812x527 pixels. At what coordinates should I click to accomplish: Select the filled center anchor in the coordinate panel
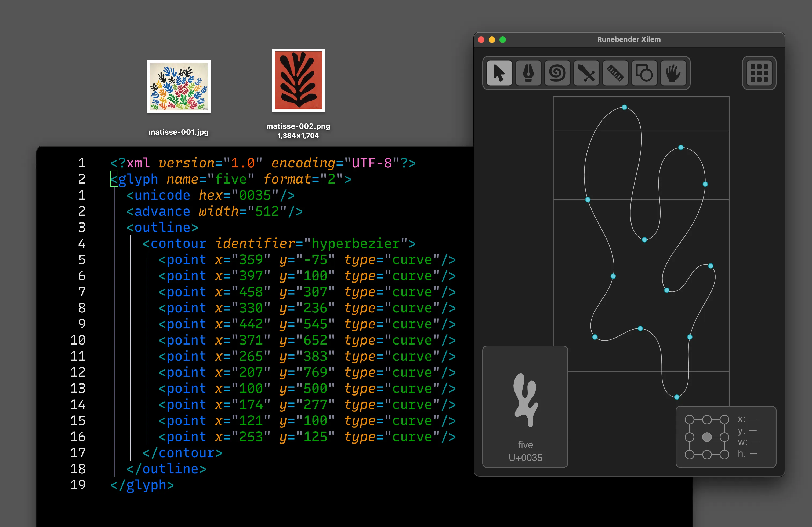tap(707, 437)
